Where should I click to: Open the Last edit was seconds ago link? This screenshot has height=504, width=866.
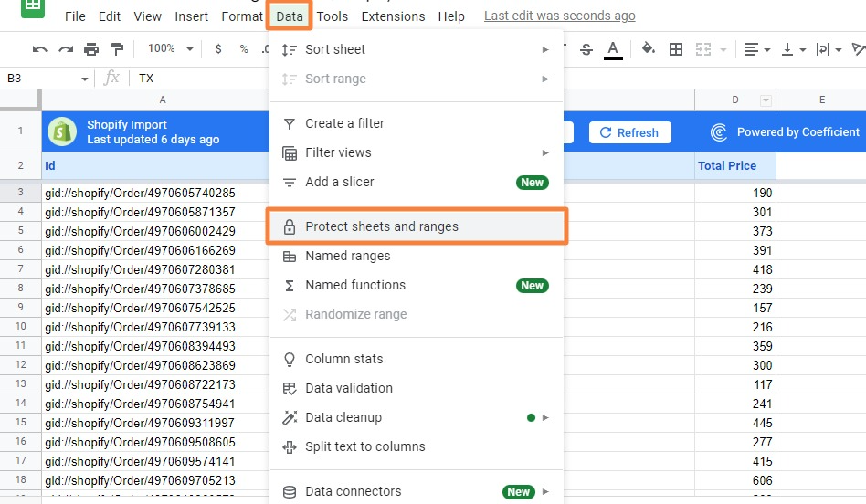point(559,16)
